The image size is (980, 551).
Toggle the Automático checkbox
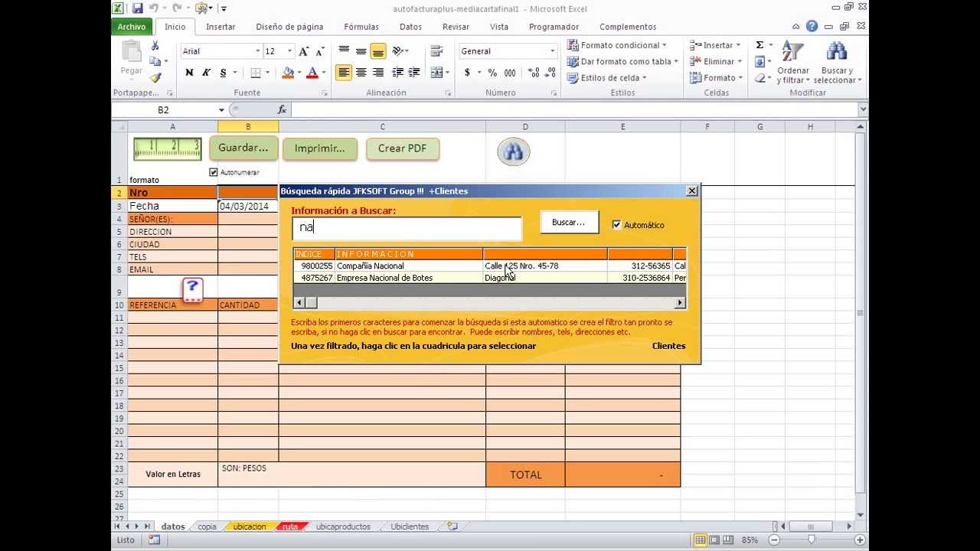click(616, 225)
